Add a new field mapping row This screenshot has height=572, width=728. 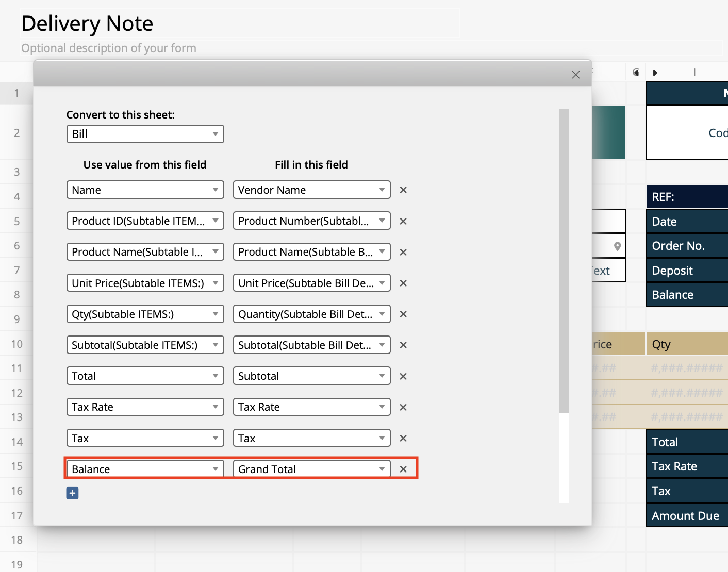[x=72, y=493]
